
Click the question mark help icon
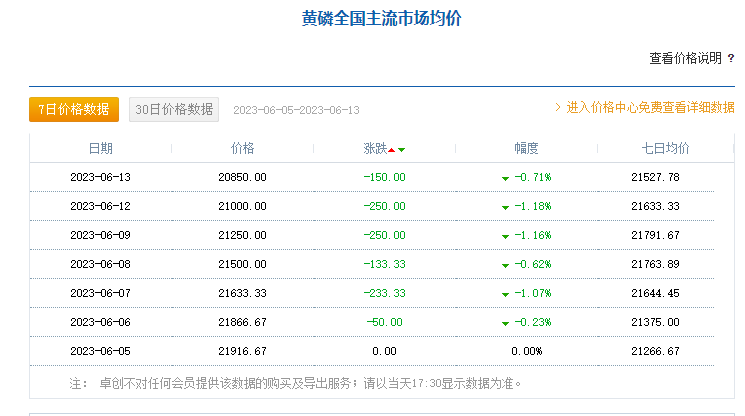[731, 58]
